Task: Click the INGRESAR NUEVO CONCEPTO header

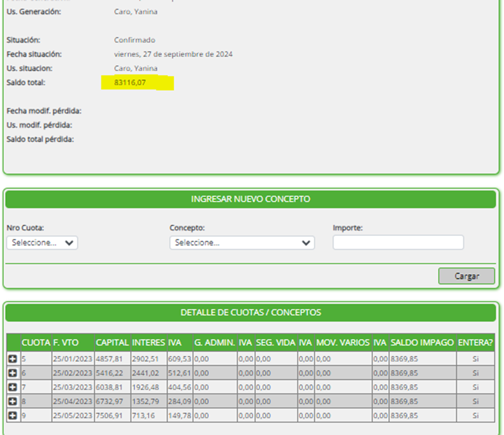Action: pos(250,200)
